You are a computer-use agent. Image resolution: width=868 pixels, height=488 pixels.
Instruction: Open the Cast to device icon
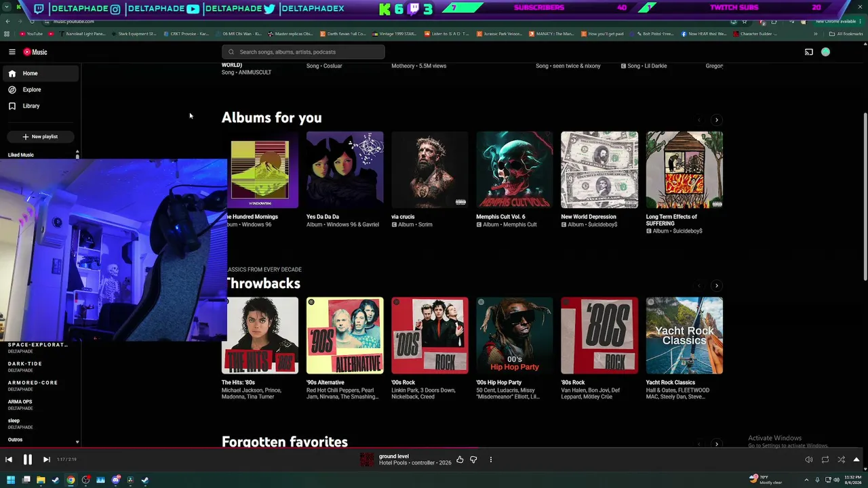coord(808,52)
